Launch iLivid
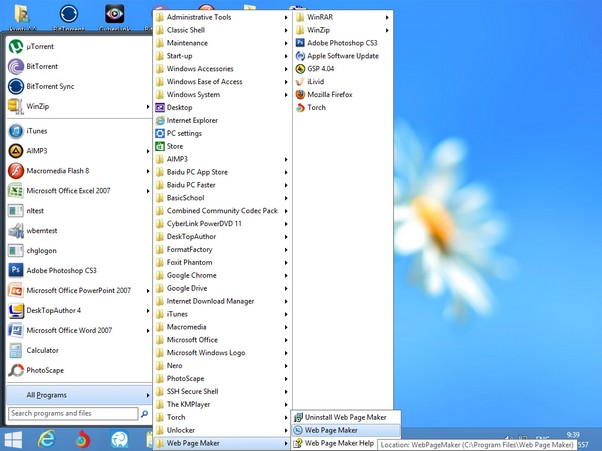The width and height of the screenshot is (602, 451). [x=343, y=82]
